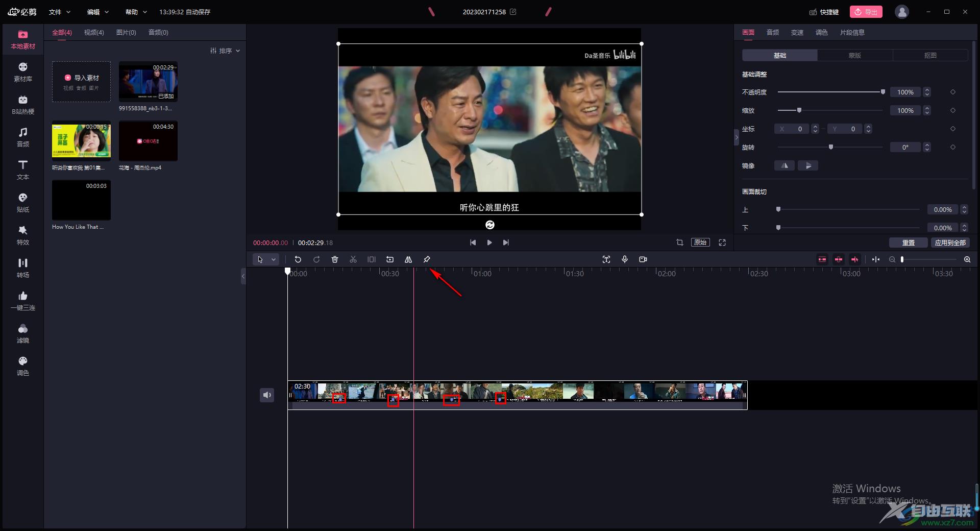Collapse the right properties panel handle
The image size is (980, 531).
(737, 137)
